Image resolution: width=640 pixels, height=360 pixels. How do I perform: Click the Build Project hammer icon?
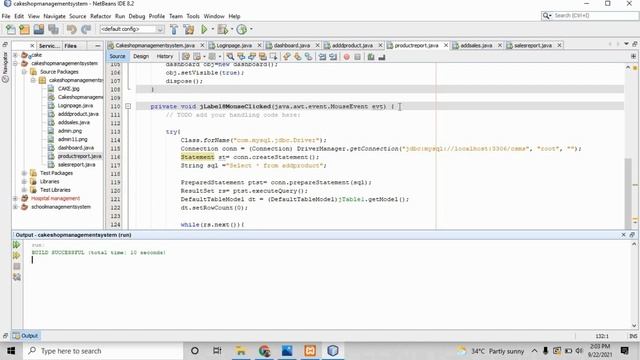(174, 29)
